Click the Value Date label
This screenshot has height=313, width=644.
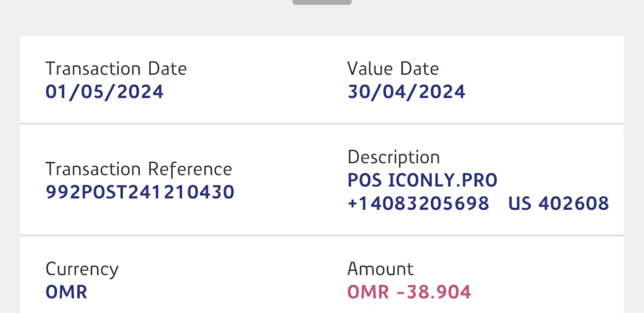[393, 69]
